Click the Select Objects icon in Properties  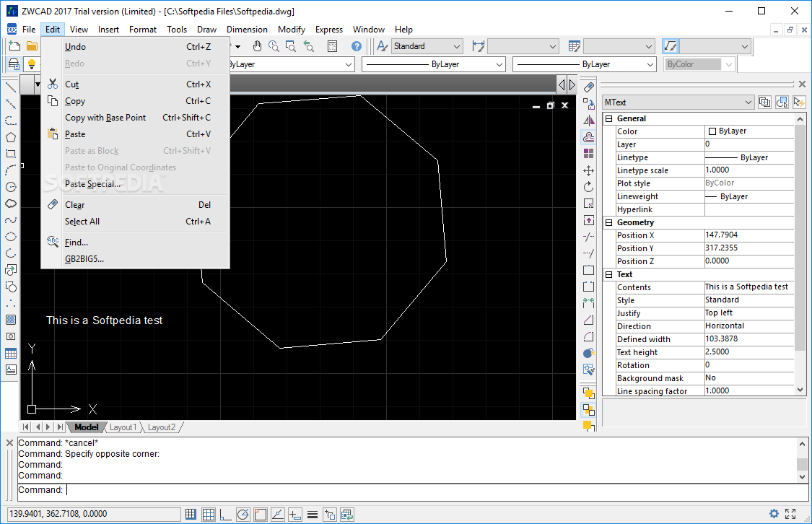782,102
